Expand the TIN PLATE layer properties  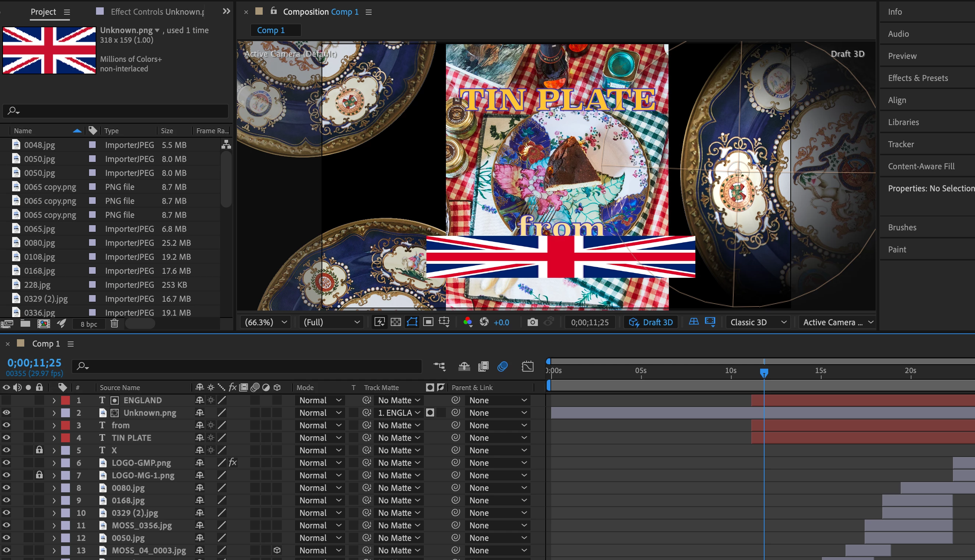54,438
